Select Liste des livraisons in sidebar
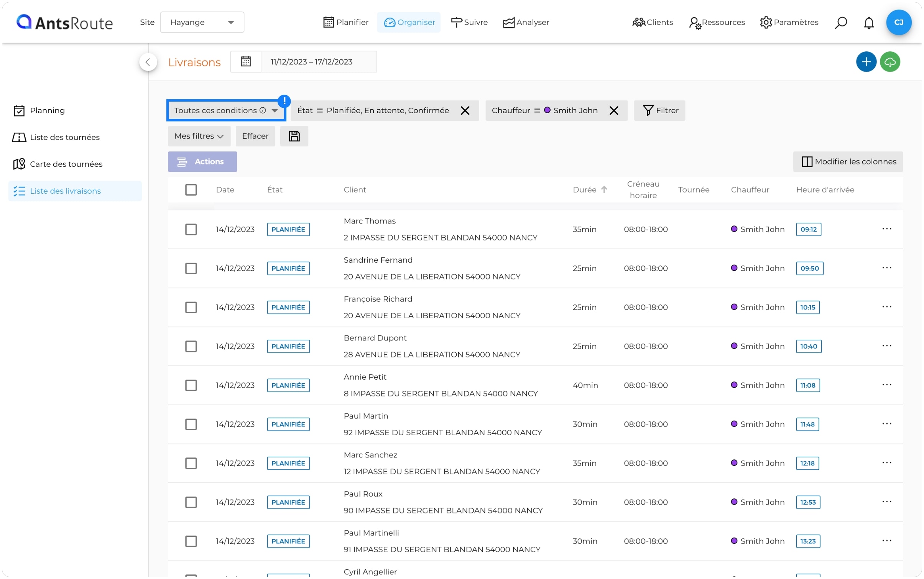 point(75,191)
